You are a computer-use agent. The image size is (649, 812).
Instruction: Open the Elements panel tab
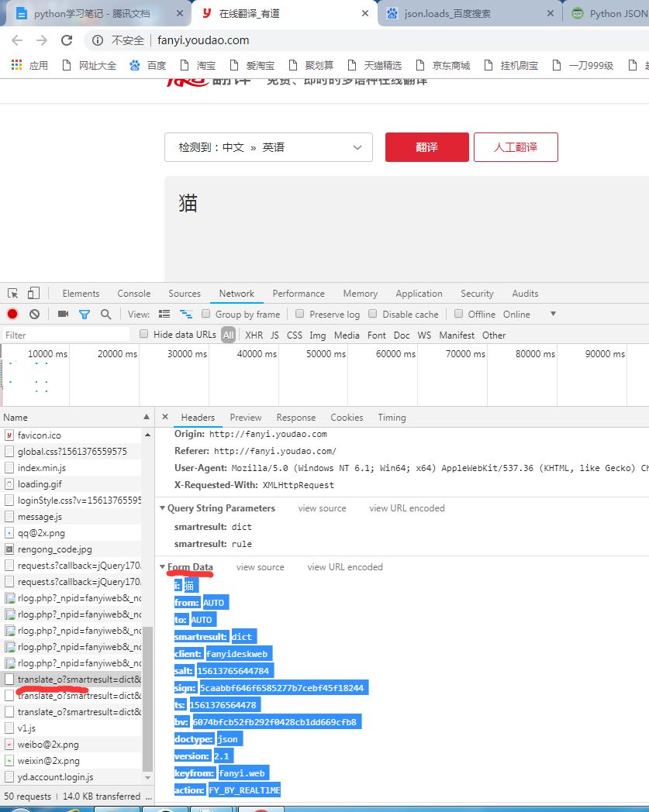click(81, 294)
